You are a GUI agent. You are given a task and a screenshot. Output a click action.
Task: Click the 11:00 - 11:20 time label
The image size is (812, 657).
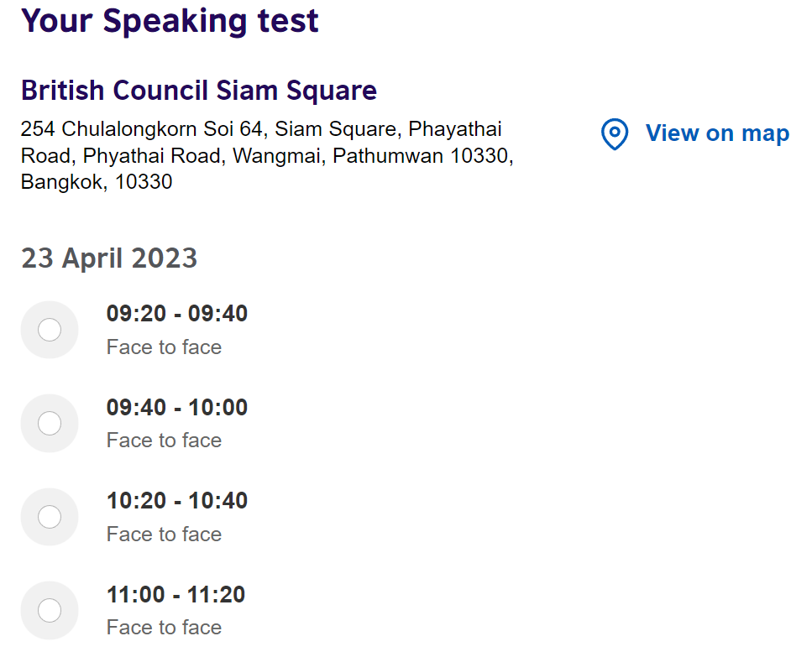click(x=176, y=594)
